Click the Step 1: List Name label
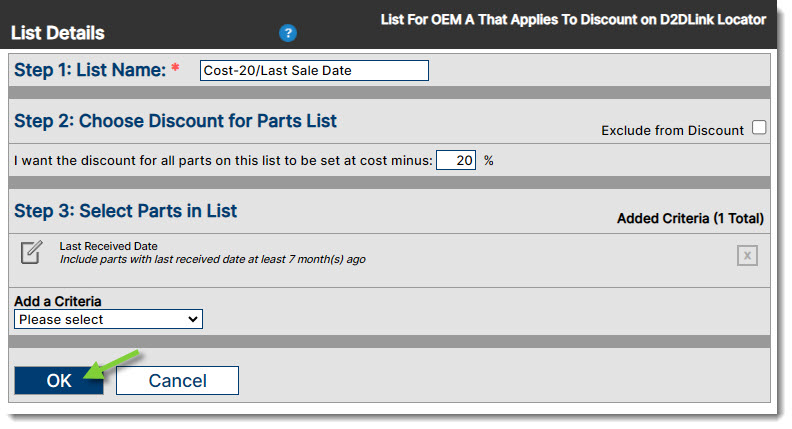 pyautogui.click(x=90, y=70)
